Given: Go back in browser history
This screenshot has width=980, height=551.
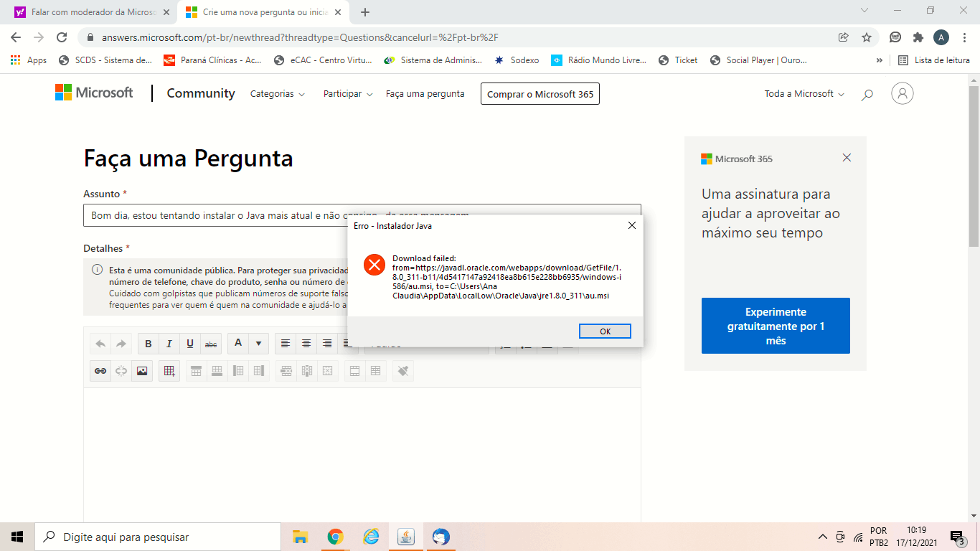Looking at the screenshot, I should point(16,37).
